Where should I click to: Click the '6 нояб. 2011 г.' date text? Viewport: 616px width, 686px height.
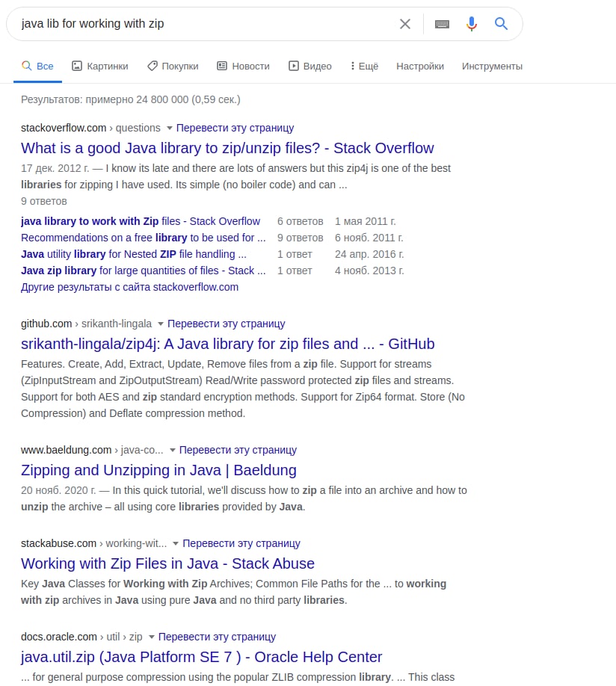click(x=369, y=238)
